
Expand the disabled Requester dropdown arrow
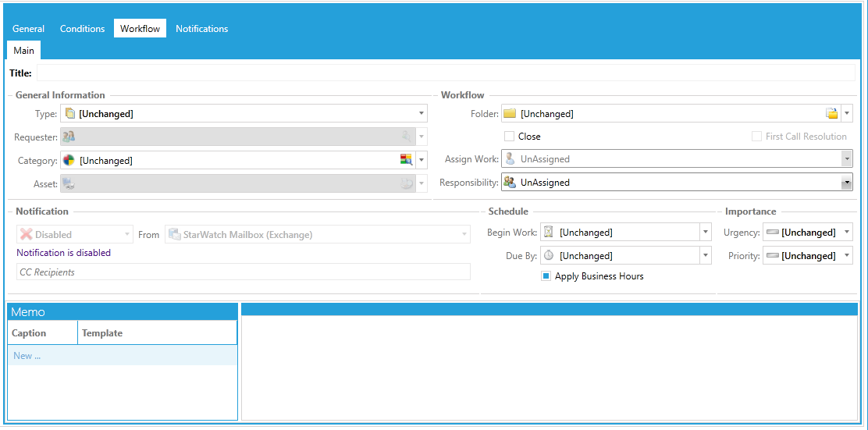[x=422, y=137]
